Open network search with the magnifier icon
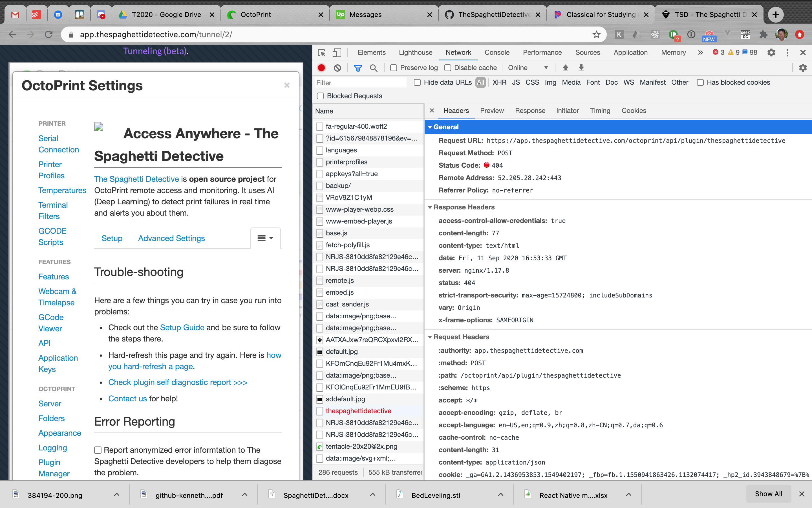Screen dimensions: 812x508 click(x=374, y=68)
